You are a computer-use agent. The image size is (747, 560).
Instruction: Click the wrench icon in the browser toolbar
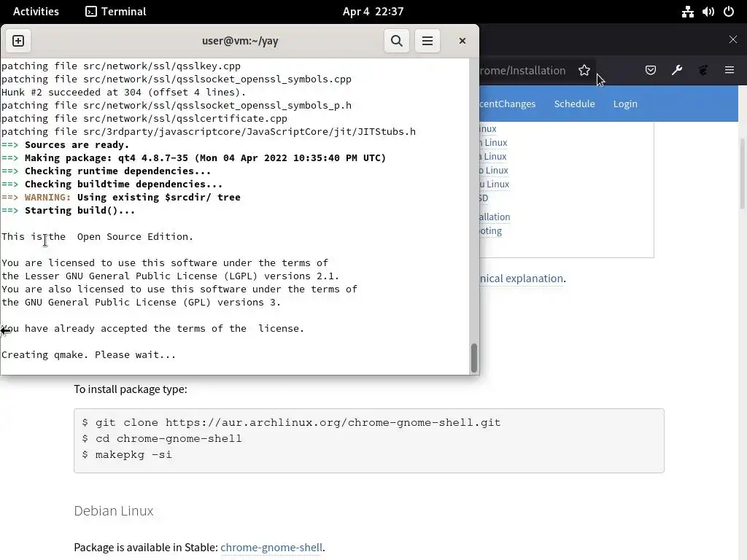(676, 71)
